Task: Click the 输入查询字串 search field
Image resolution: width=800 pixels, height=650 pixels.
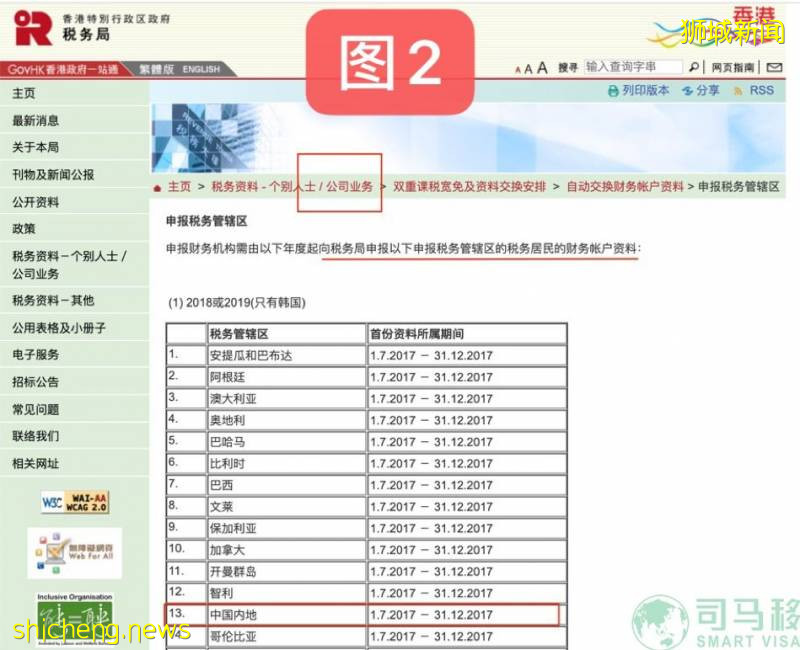Action: (633, 67)
